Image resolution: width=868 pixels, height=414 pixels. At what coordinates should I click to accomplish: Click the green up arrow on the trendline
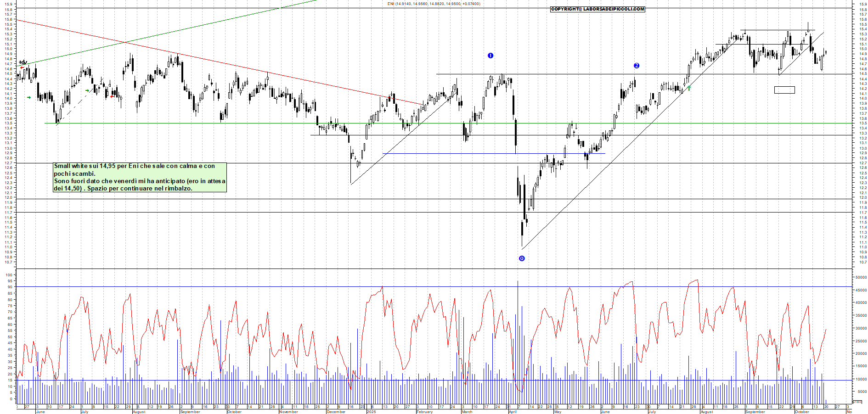pos(689,88)
